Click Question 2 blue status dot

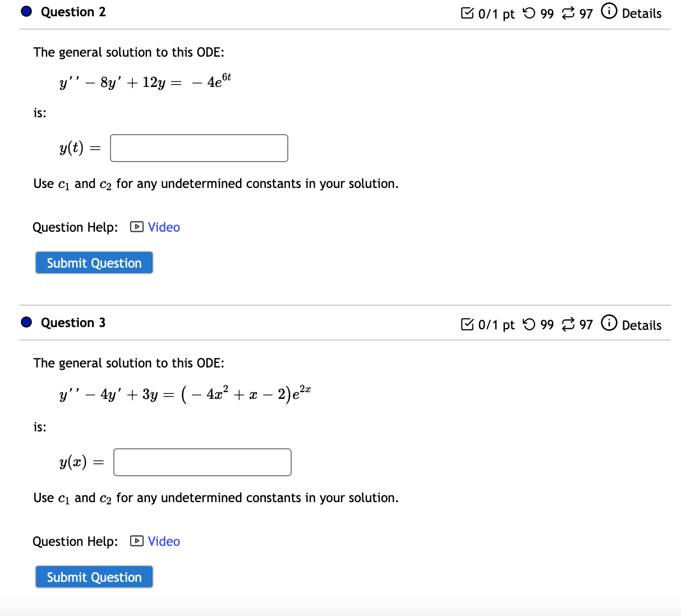tap(26, 12)
